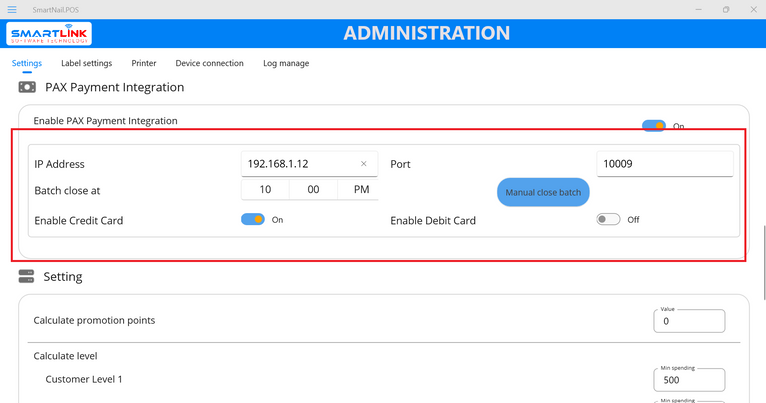Click Customer Level 1 Min spending field
The image size is (766, 403).
point(689,380)
